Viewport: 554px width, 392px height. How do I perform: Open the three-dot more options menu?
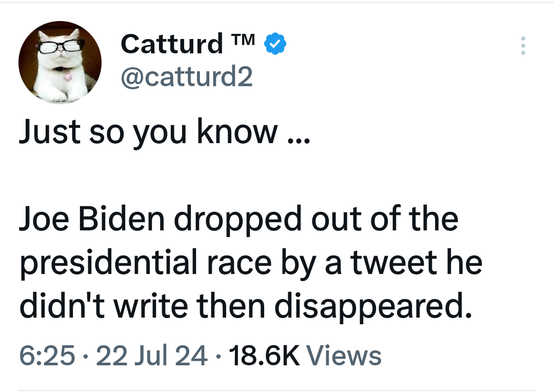click(523, 46)
